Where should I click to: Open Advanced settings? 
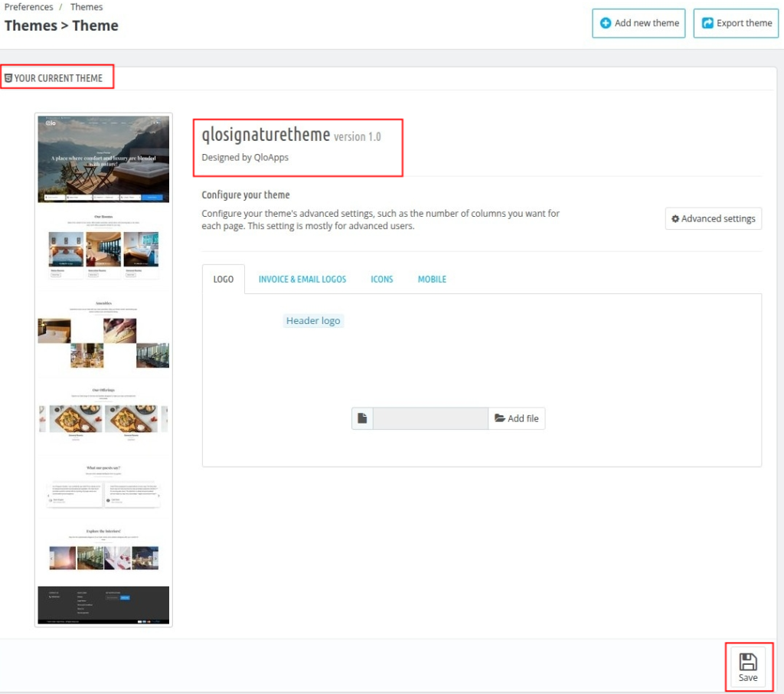coord(713,218)
